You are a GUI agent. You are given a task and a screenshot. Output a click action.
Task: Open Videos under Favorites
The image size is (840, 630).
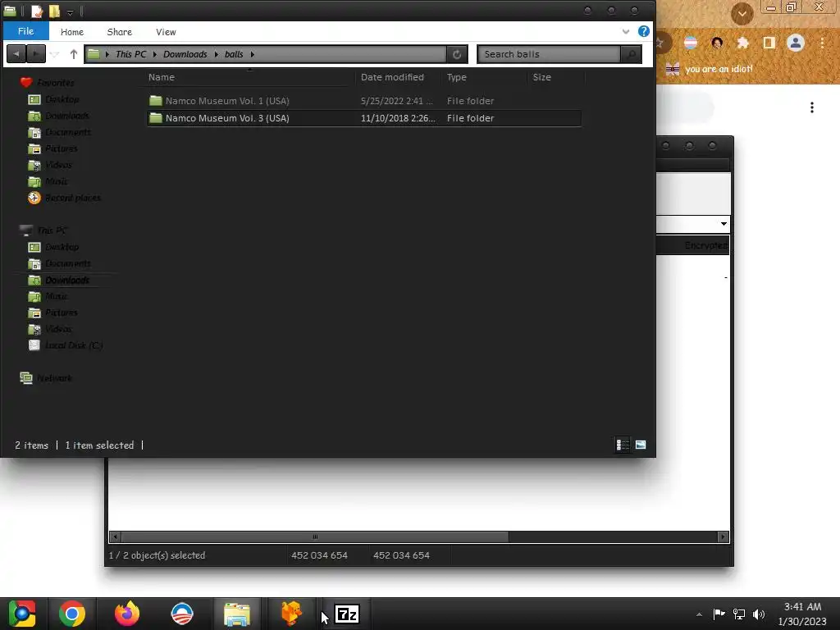[50, 165]
